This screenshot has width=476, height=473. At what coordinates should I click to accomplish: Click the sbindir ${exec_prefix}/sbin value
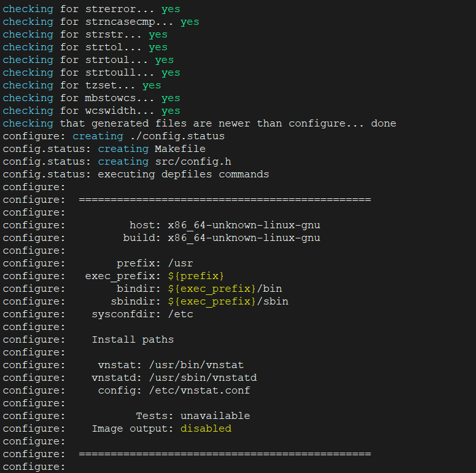[x=228, y=301]
